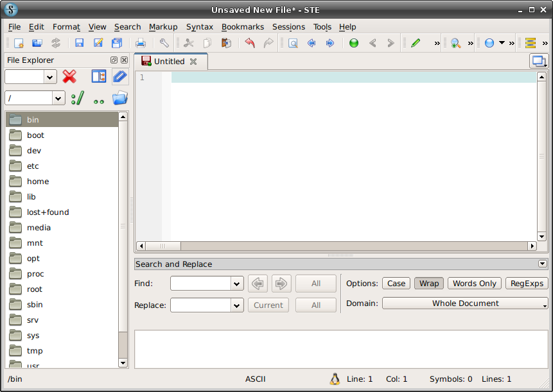Open the Domain Whole Document dropdown
Screen dimensions: 553x392
tap(465, 303)
